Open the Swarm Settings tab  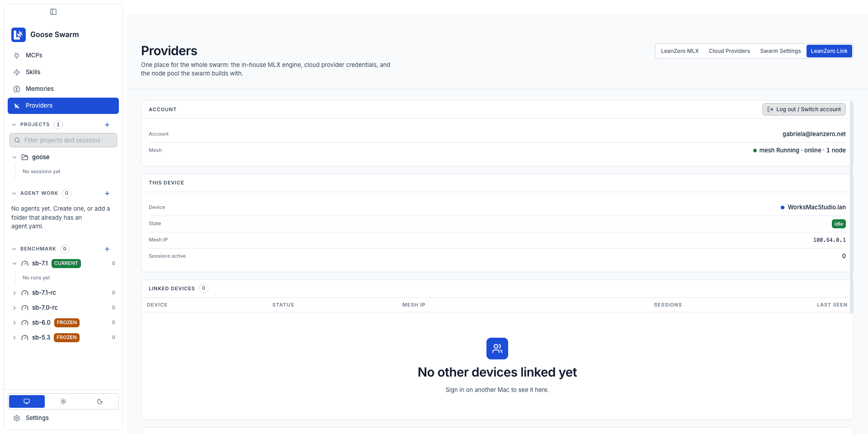(x=780, y=51)
